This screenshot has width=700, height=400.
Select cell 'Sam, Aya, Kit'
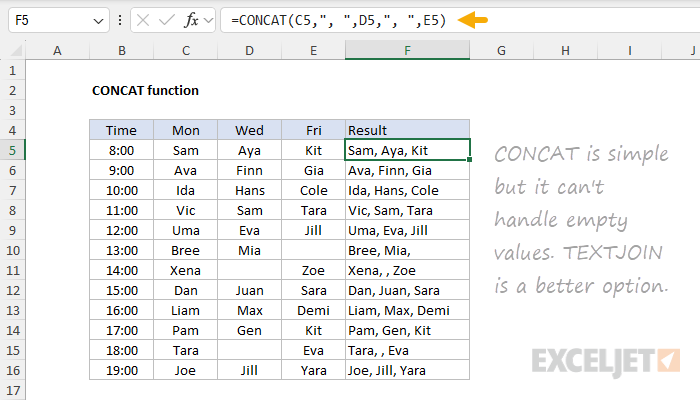point(407,150)
